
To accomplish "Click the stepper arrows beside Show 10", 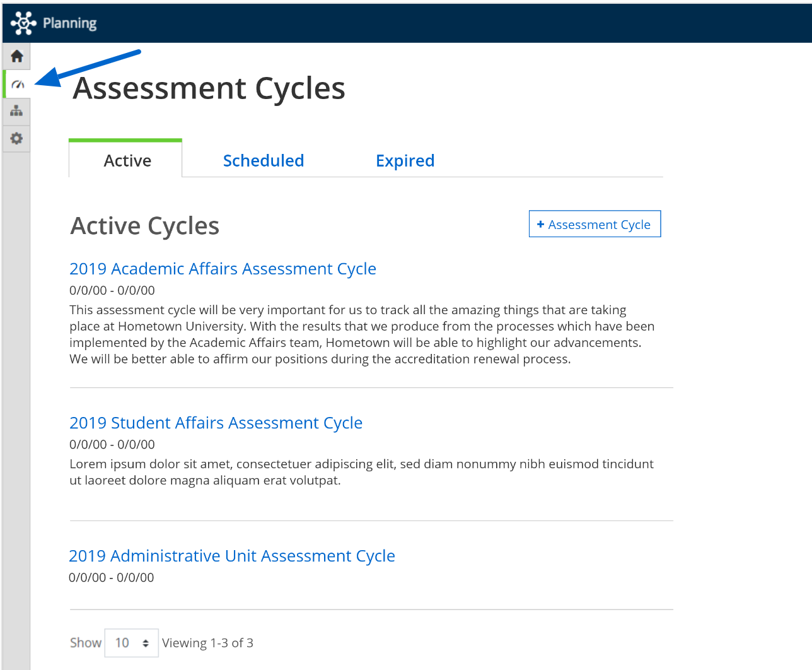I will (x=144, y=642).
